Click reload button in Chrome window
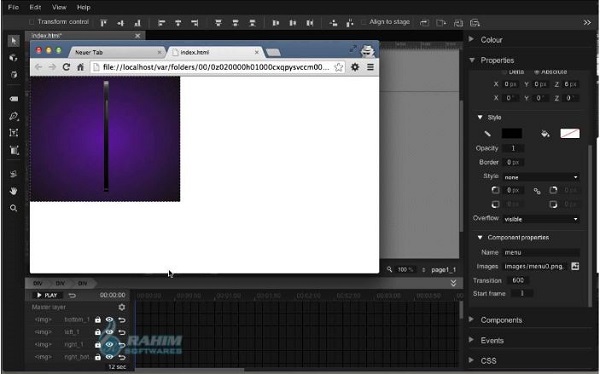Screen dimensions: 600x374 (x=66, y=67)
